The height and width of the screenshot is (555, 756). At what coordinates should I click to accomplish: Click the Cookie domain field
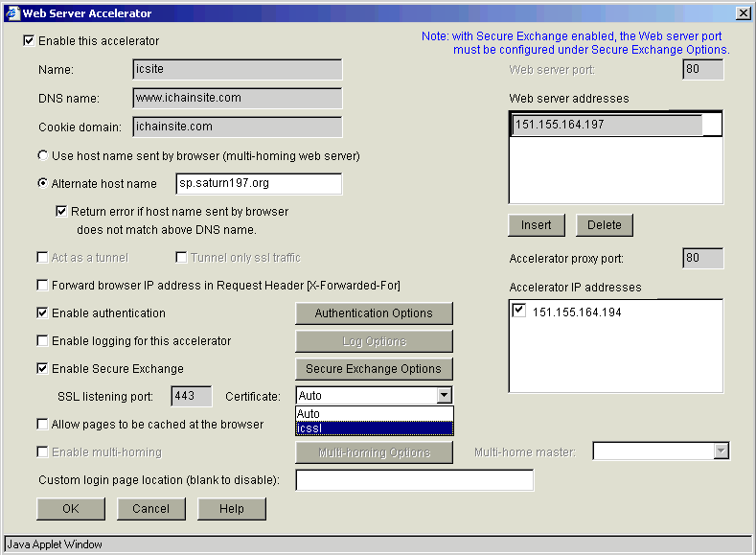238,127
